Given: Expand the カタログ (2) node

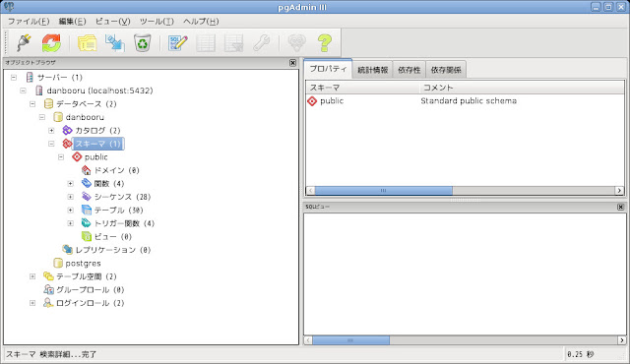Looking at the screenshot, I should pyautogui.click(x=51, y=131).
